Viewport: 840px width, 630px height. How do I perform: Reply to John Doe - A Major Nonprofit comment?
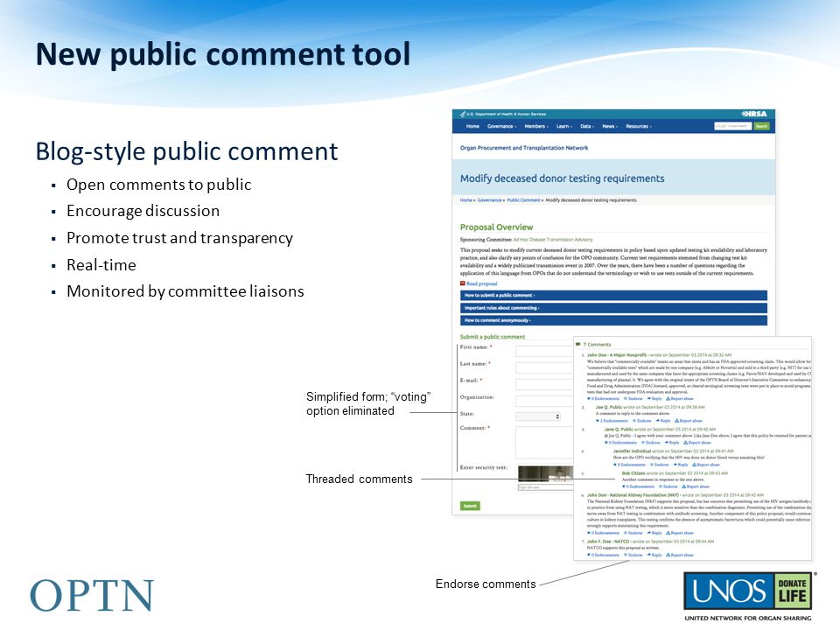pyautogui.click(x=654, y=399)
